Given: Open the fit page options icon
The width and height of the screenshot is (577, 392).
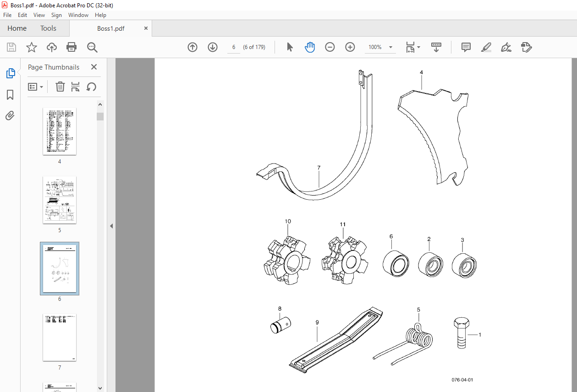Looking at the screenshot, I should tap(412, 47).
